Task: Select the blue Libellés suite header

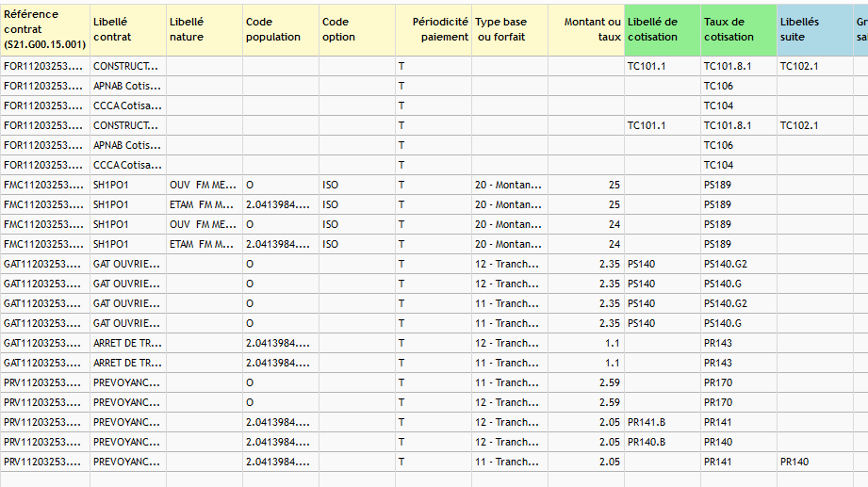Action: 815,30
